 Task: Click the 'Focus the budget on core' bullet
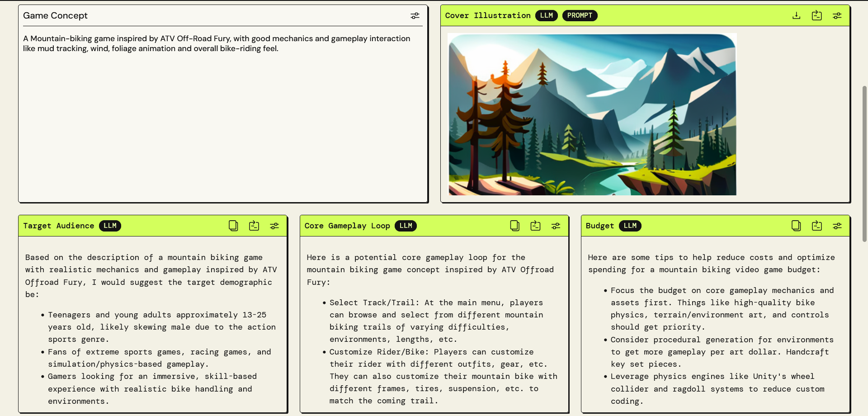click(x=722, y=308)
